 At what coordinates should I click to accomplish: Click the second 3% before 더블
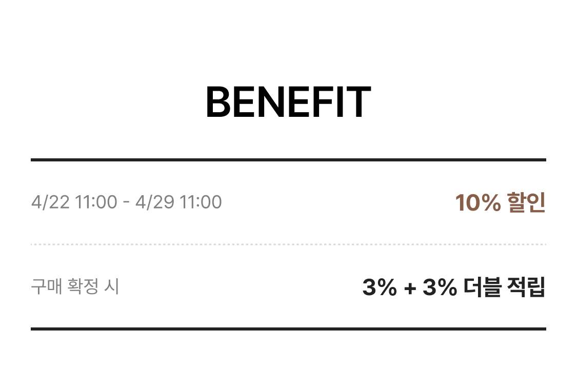(x=440, y=287)
